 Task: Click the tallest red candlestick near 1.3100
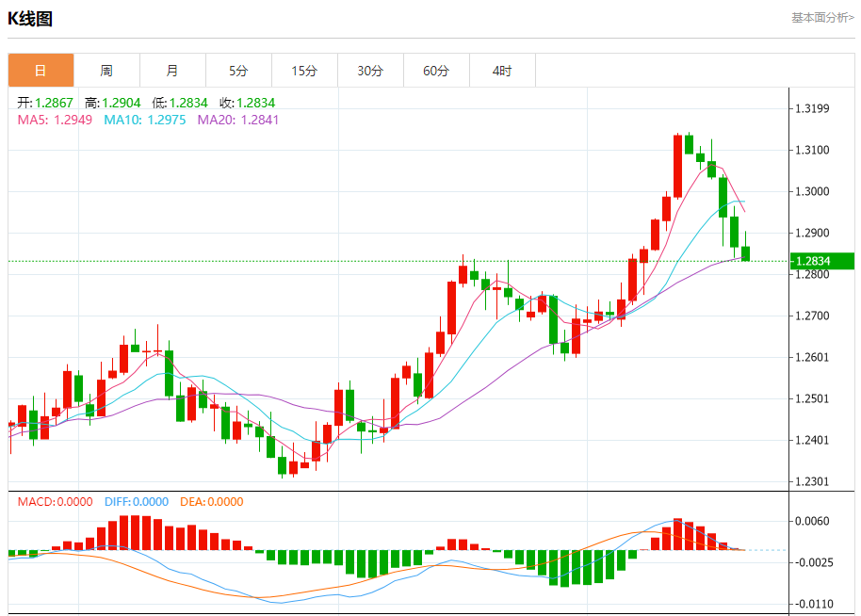[677, 167]
